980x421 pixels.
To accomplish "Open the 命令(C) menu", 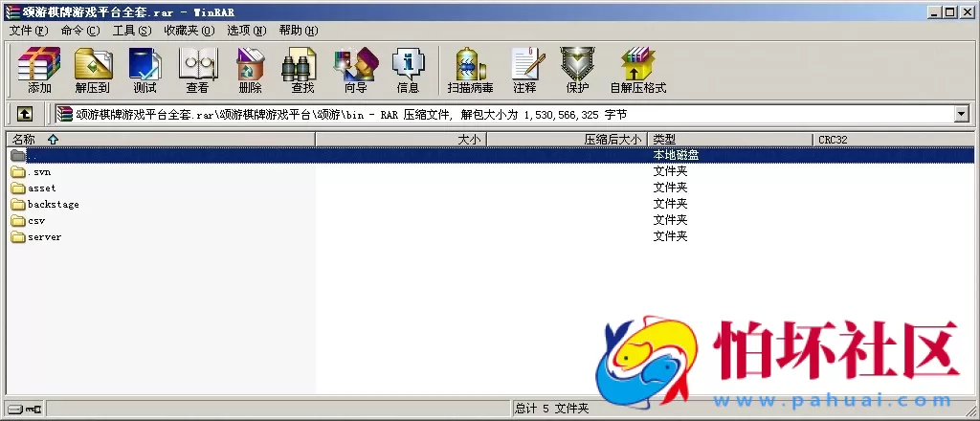I will 80,31.
